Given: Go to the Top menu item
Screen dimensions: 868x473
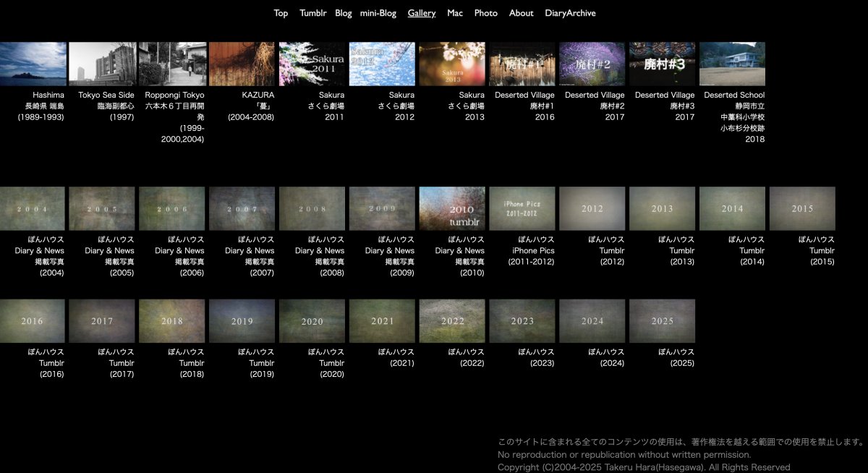Looking at the screenshot, I should coord(281,13).
